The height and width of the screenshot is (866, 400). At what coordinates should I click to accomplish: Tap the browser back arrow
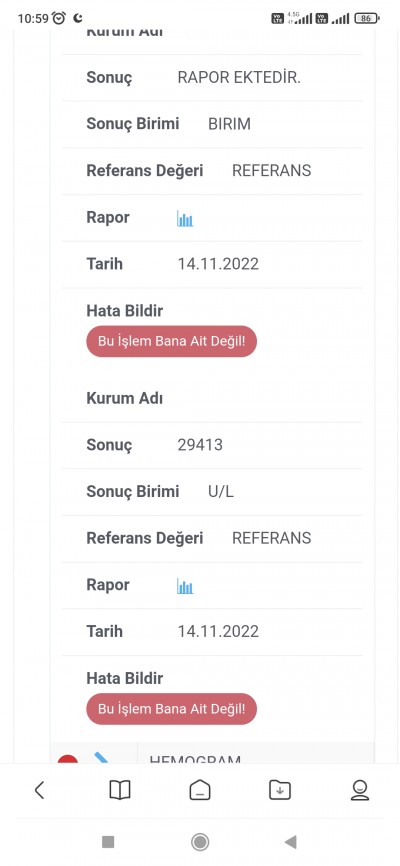coord(39,790)
